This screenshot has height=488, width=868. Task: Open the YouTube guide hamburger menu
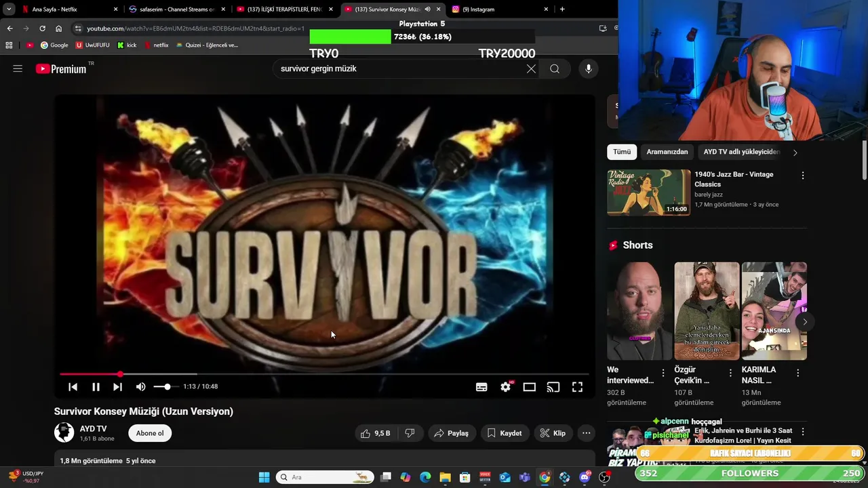point(18,68)
